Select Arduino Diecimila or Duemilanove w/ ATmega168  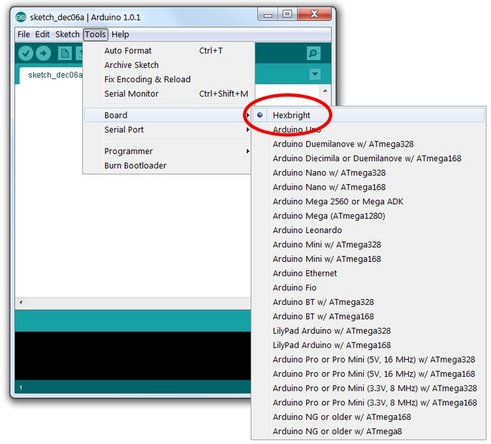[368, 158]
